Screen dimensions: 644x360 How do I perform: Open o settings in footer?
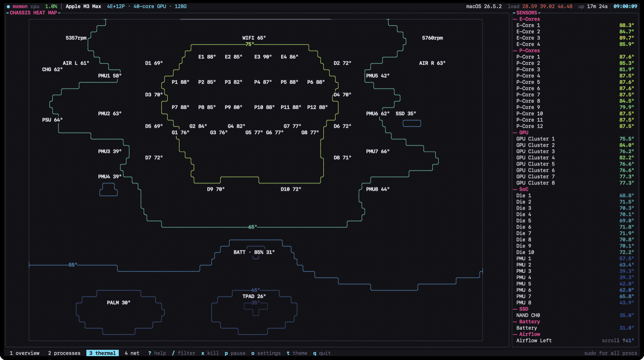266,353
